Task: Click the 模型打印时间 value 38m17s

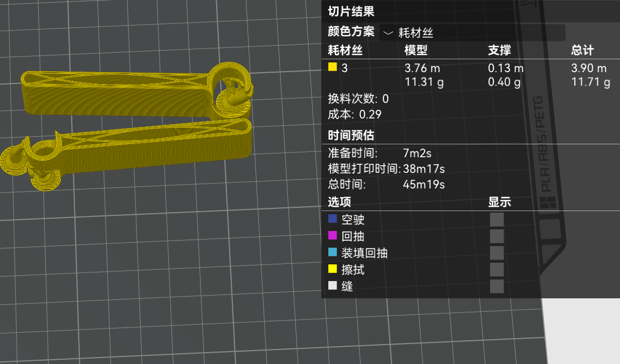Action: 424,169
